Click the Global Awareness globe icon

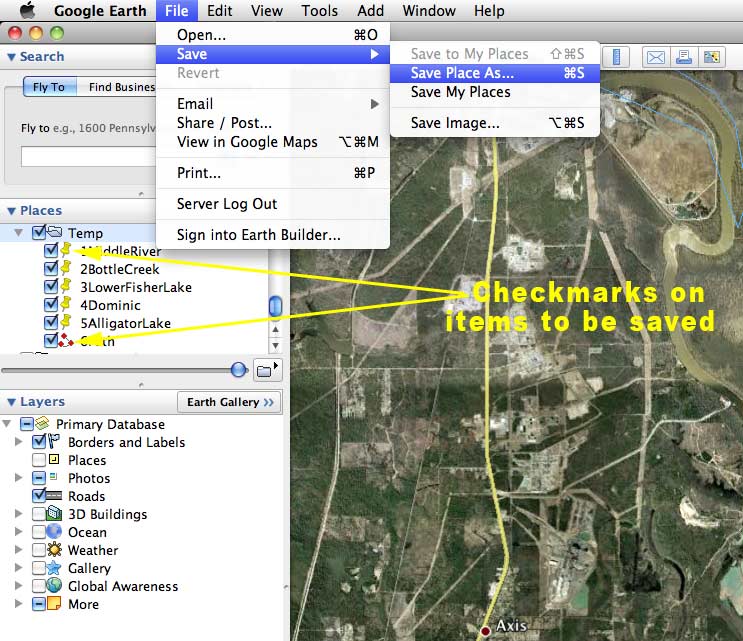point(54,585)
